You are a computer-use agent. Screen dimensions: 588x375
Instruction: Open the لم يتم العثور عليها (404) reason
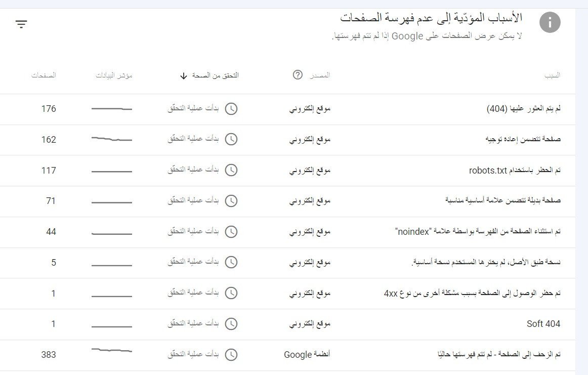pos(523,109)
